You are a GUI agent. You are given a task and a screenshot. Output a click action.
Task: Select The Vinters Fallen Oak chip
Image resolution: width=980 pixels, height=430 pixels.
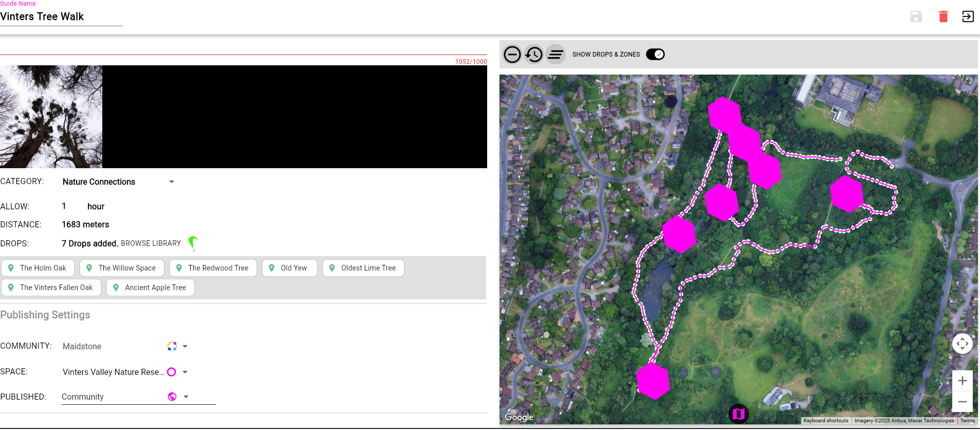(x=51, y=288)
